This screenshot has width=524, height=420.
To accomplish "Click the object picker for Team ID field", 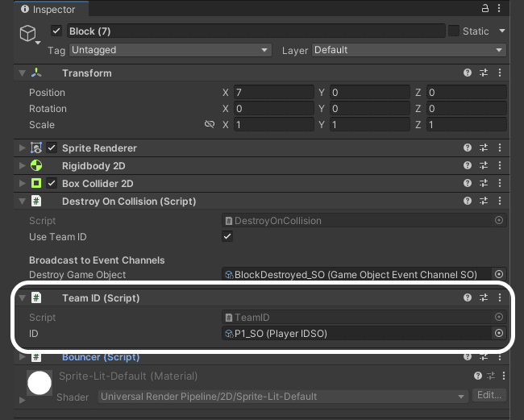I will [x=498, y=334].
